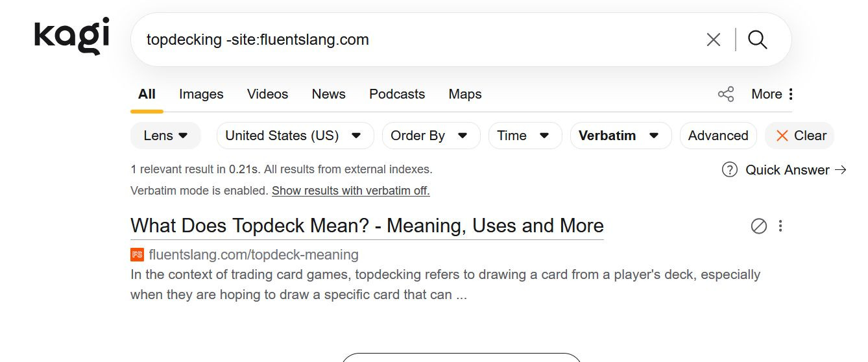Click the fluentslang favicon
The width and height of the screenshot is (868, 362).
(137, 254)
